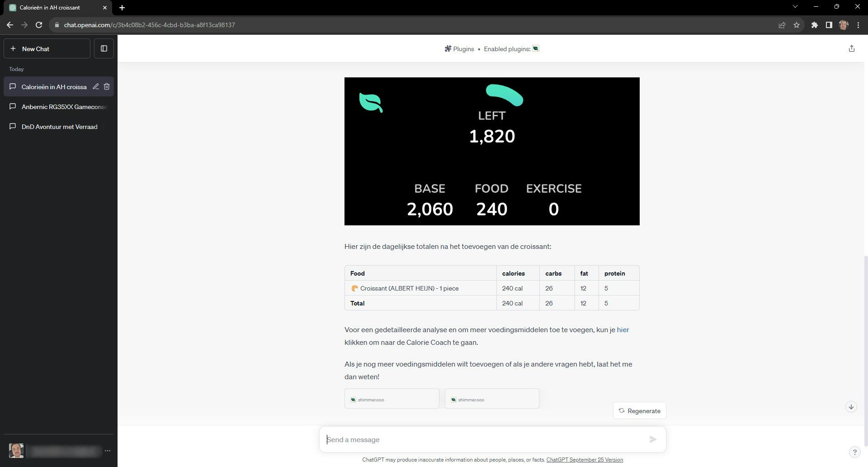Open the Chrome three-dot menu
The height and width of the screenshot is (467, 868).
[x=858, y=25]
